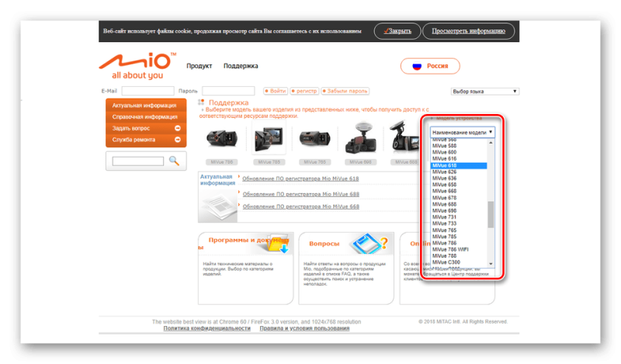
Task: Click the Программы и документы folder icon
Action: [278, 243]
